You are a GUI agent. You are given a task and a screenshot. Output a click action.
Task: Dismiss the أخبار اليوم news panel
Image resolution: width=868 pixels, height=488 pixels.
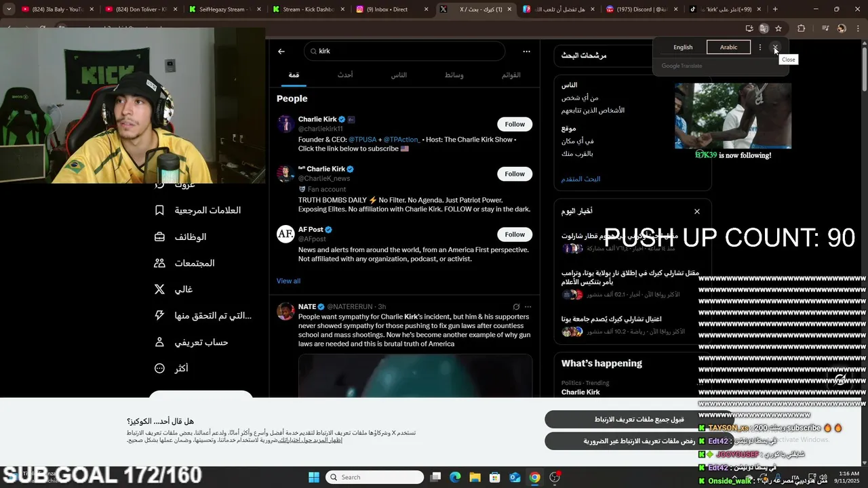696,211
